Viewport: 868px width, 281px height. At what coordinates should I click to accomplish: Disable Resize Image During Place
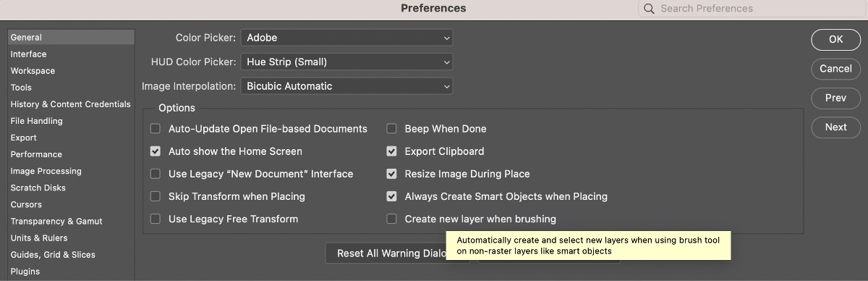coord(391,174)
